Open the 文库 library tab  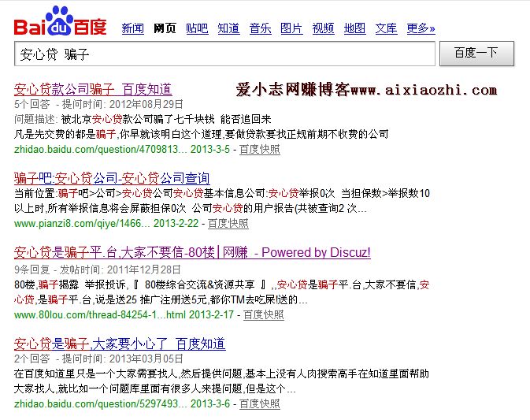click(x=386, y=28)
